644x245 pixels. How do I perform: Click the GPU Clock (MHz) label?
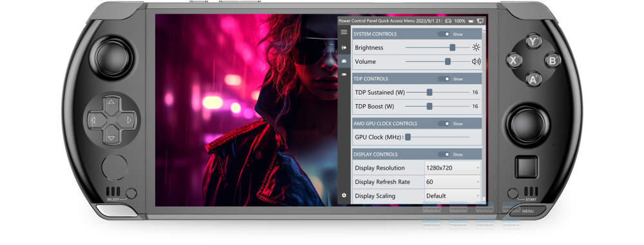379,137
